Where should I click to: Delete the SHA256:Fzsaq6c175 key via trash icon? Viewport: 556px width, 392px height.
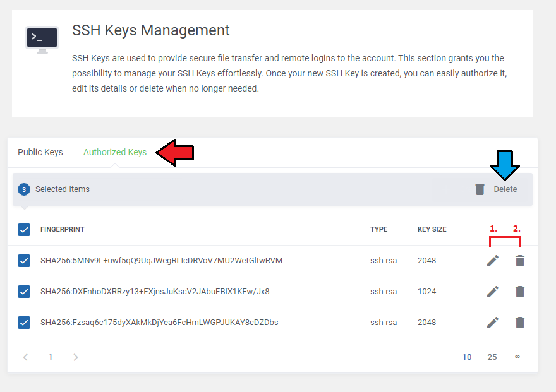(520, 323)
